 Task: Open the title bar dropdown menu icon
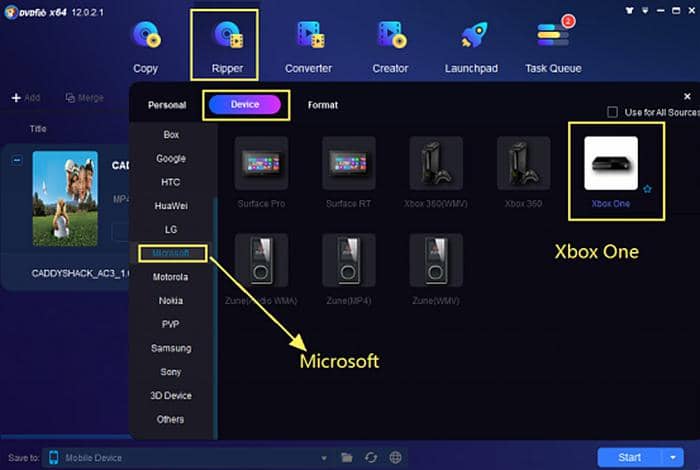pos(645,10)
